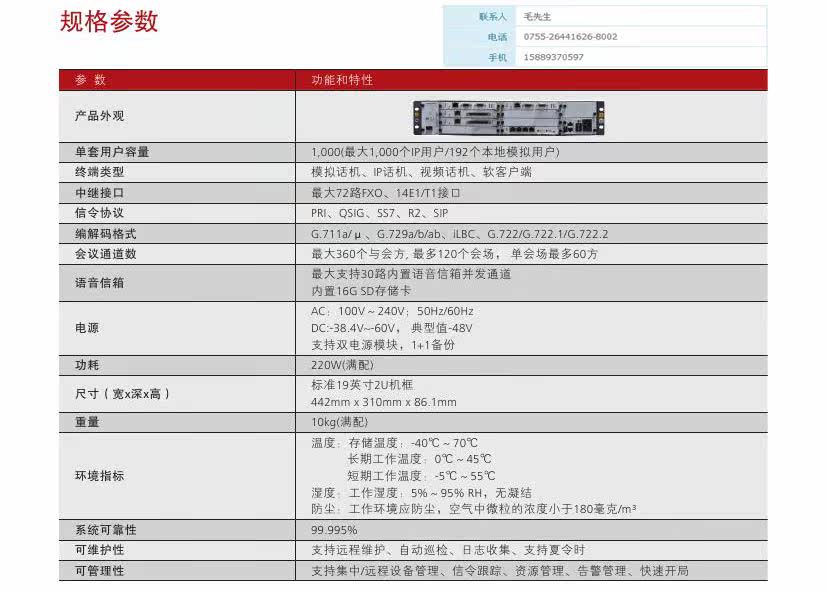
Task: Click the 中继接口 row label
Action: click(99, 193)
